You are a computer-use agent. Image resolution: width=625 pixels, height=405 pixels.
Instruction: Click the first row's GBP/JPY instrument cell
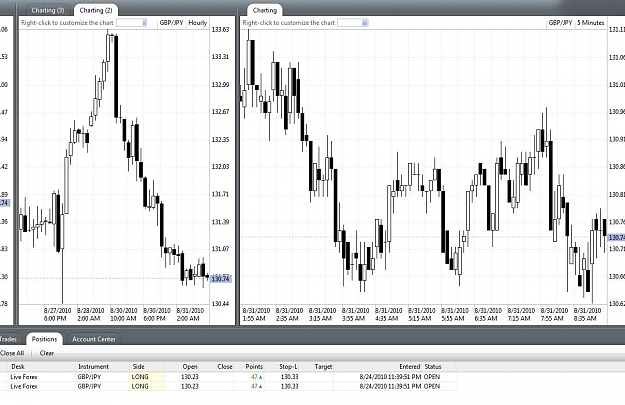pos(89,377)
